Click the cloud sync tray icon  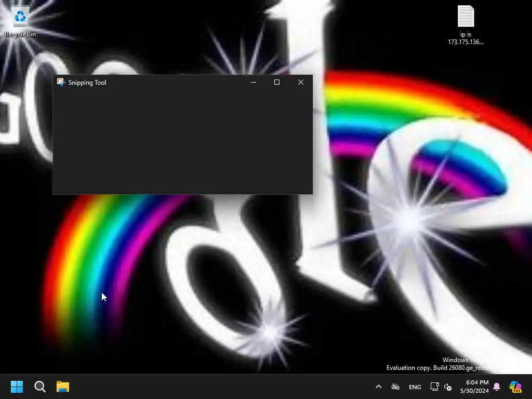click(395, 387)
